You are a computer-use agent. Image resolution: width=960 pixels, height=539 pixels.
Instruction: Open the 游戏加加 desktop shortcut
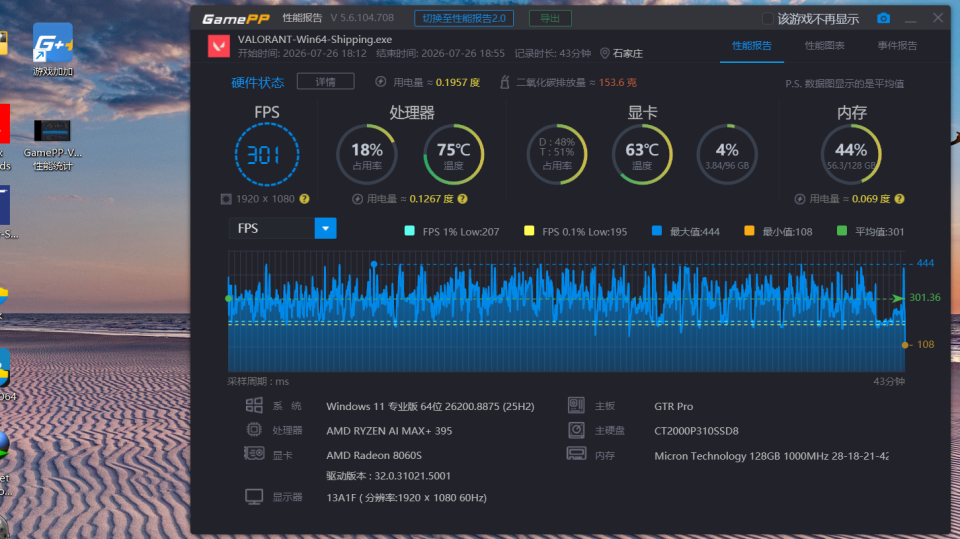53,50
